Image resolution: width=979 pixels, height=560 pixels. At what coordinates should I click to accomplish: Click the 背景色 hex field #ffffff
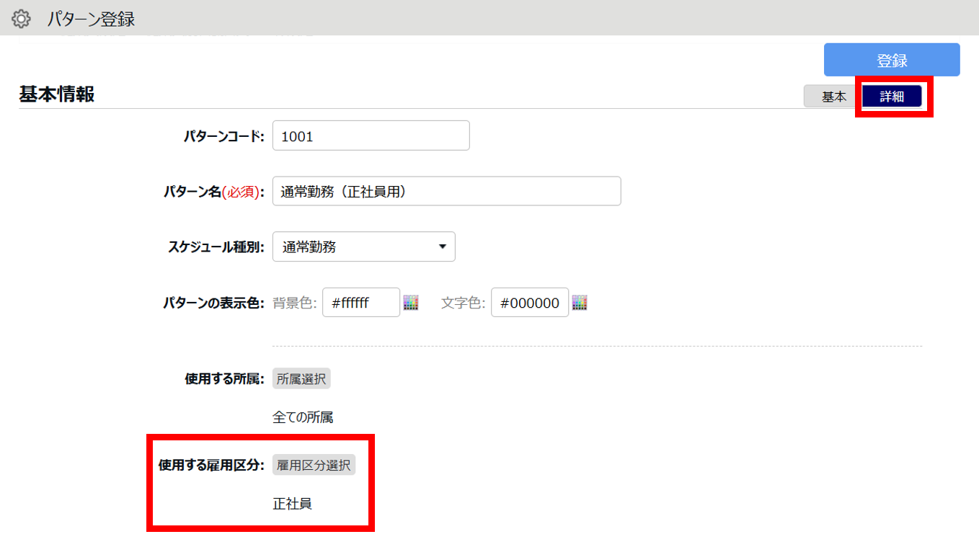tap(361, 303)
